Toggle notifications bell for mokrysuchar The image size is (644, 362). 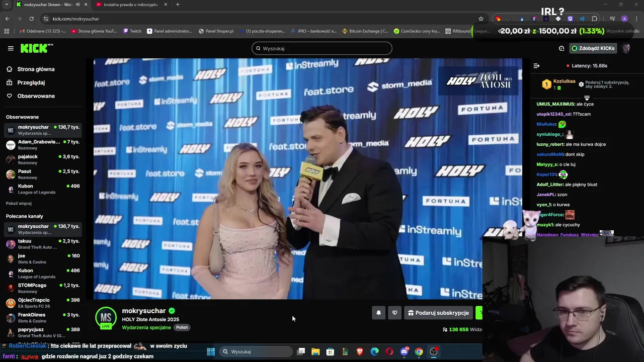[378, 313]
